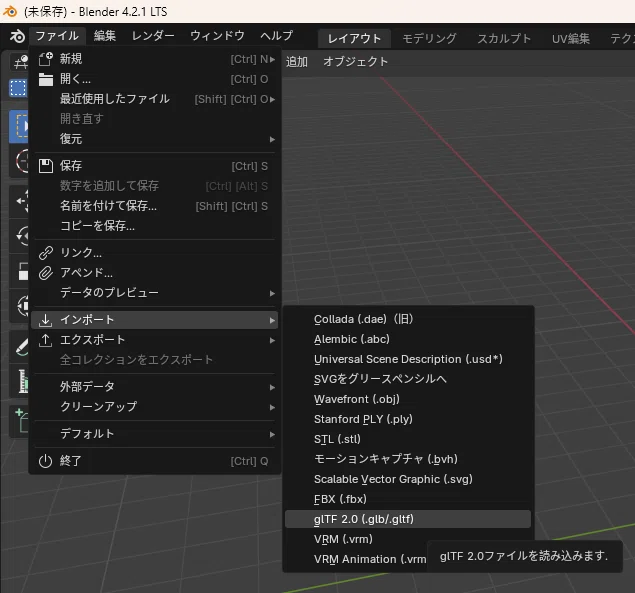Switch to the モデリング workspace tab
Screen dimensions: 635x593
pyautogui.click(x=430, y=38)
